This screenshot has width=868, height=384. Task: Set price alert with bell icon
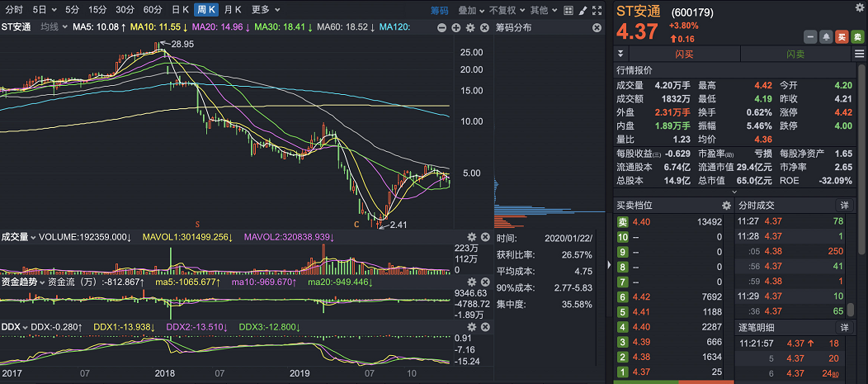pos(826,36)
